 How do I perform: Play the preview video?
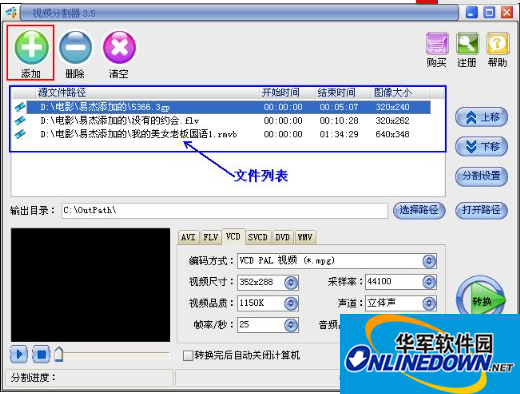click(x=19, y=354)
